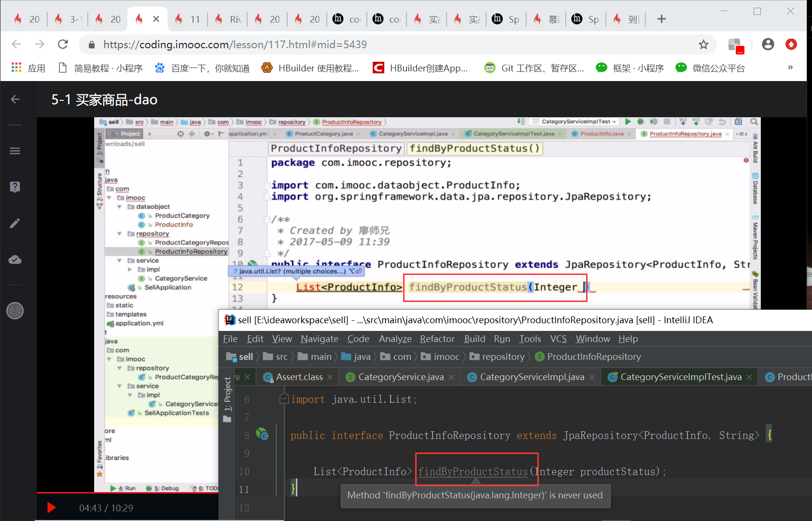The height and width of the screenshot is (521, 812).
Task: Click the sell breadcrumb in IntelliJ
Action: (x=240, y=357)
